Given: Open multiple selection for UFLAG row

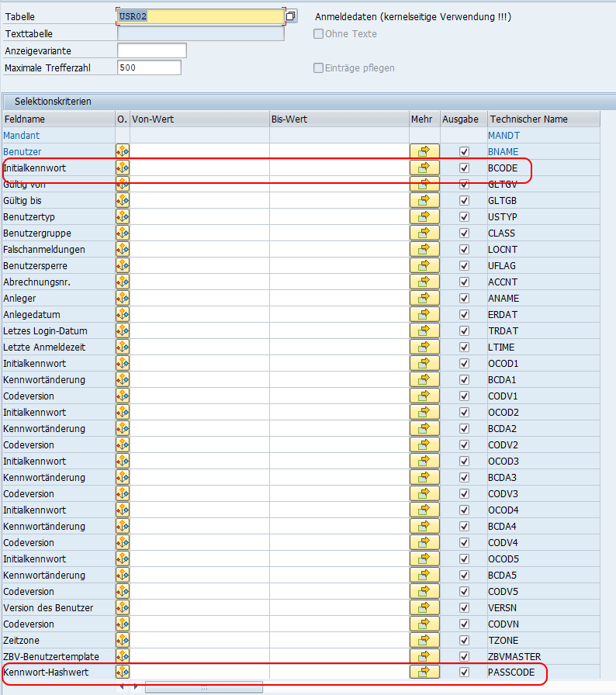Looking at the screenshot, I should pyautogui.click(x=424, y=266).
